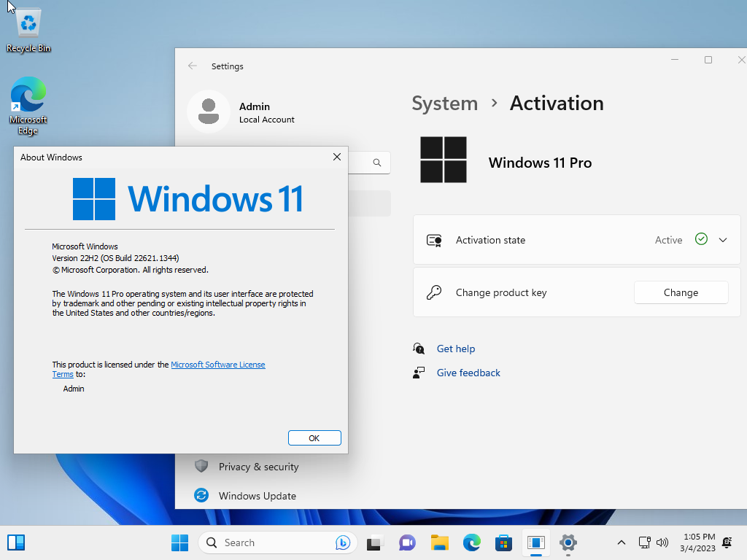Show hidden icons in system tray
747x560 pixels.
622,542
